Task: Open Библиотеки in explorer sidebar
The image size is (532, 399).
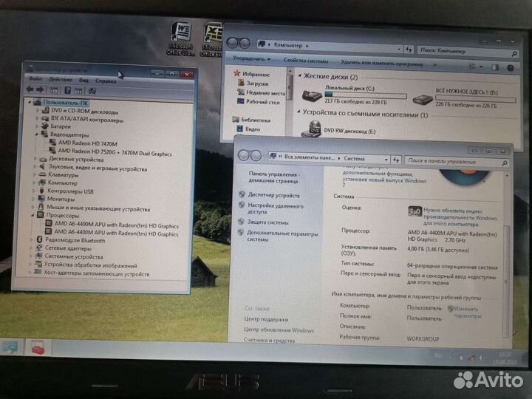Action: click(x=251, y=120)
